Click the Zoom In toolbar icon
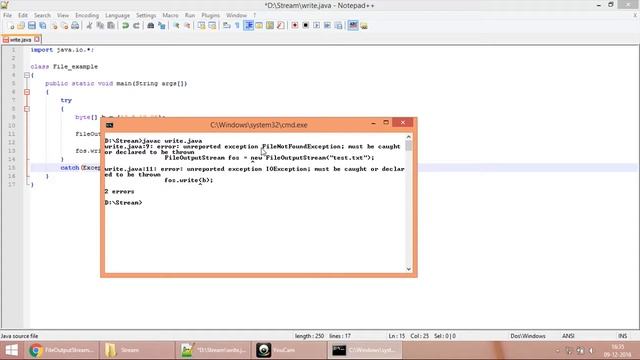Image resolution: width=640 pixels, height=360 pixels. (x=176, y=26)
